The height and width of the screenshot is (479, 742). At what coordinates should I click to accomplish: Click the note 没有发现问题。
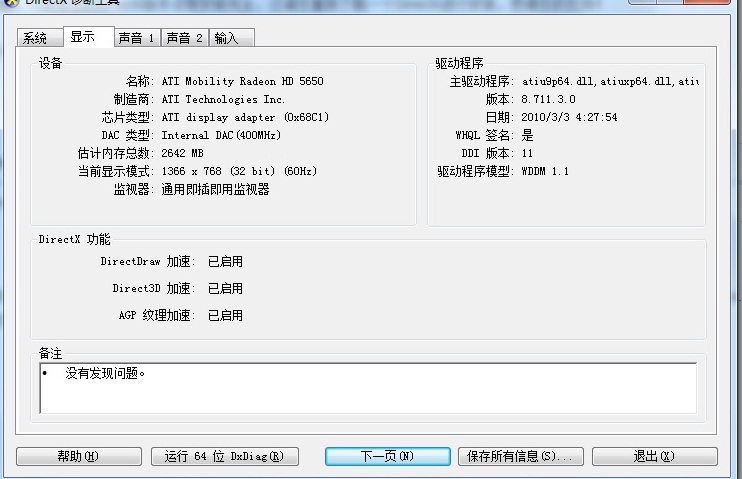(x=105, y=373)
